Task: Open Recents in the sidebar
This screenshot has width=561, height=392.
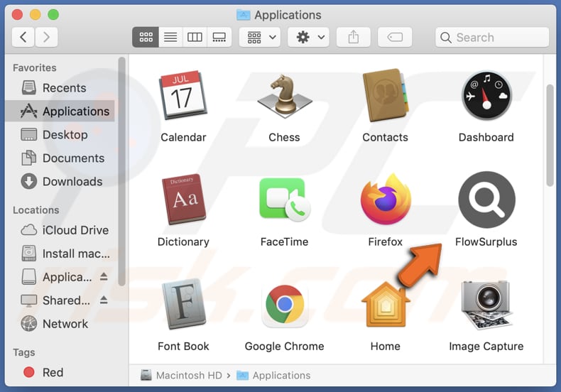Action: point(61,87)
